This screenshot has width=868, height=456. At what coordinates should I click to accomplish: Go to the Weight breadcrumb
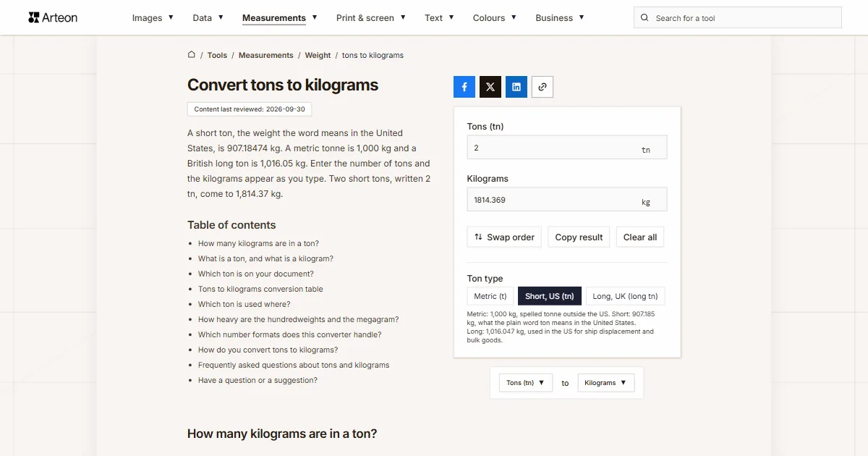318,55
